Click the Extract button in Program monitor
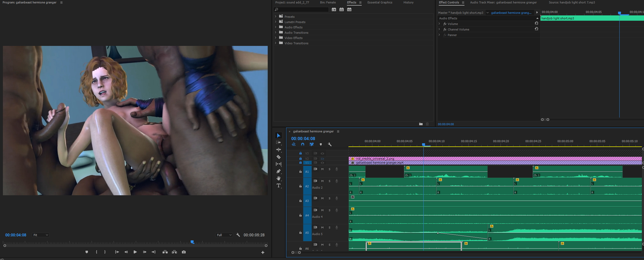Image resolution: width=644 pixels, height=260 pixels. 174,252
